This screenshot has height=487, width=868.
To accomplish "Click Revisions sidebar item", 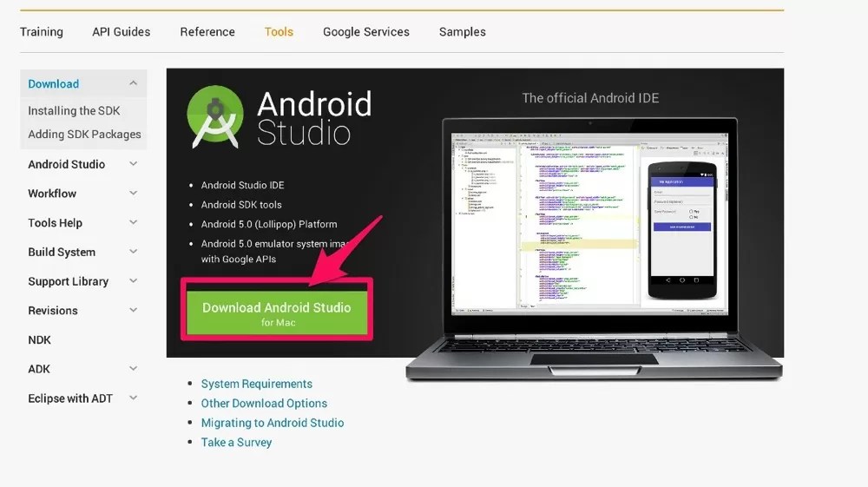I will point(53,311).
